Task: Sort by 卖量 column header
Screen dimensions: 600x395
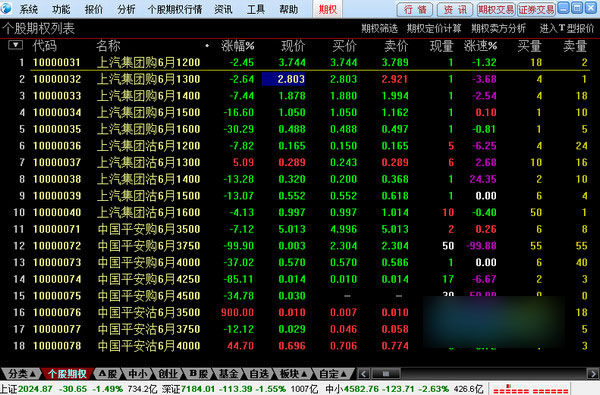Action: 575,46
